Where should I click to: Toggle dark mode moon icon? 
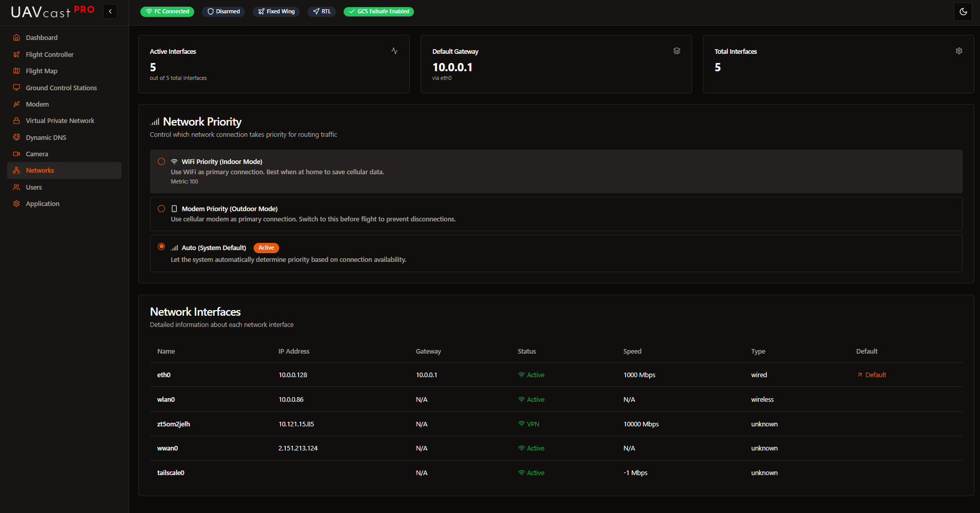(963, 12)
